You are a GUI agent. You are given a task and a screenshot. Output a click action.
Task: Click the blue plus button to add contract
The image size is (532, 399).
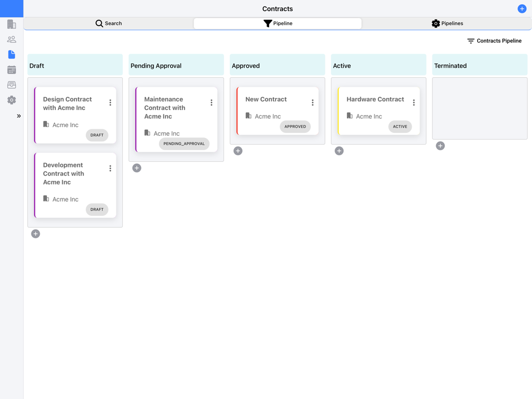(x=522, y=9)
